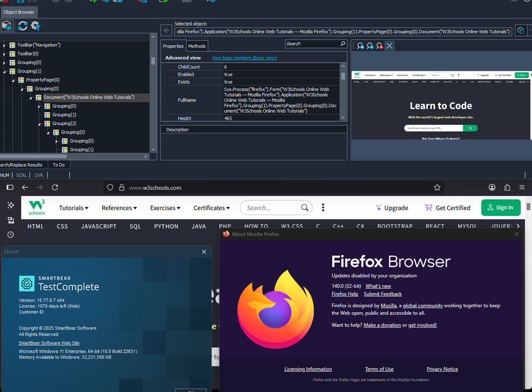Viewport: 532px width, 392px height.
Task: Expand the ToolBar("Navigation") tree node
Action: [x=4, y=45]
